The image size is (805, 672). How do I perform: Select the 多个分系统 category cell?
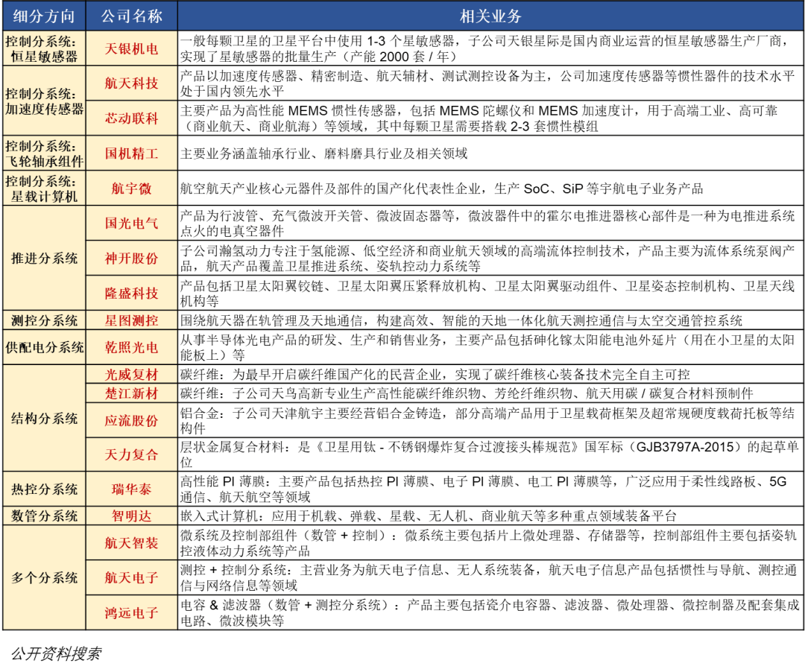tap(43, 577)
